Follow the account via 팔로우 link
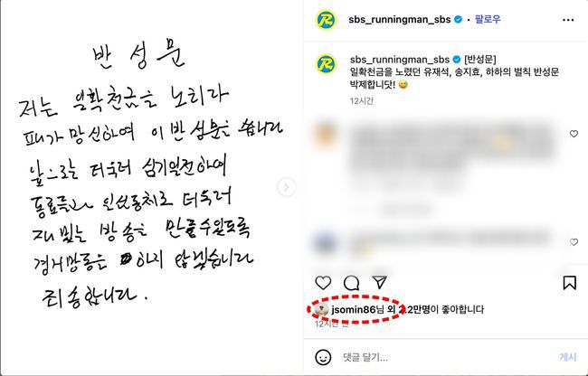This screenshot has width=588, height=376. click(x=488, y=19)
